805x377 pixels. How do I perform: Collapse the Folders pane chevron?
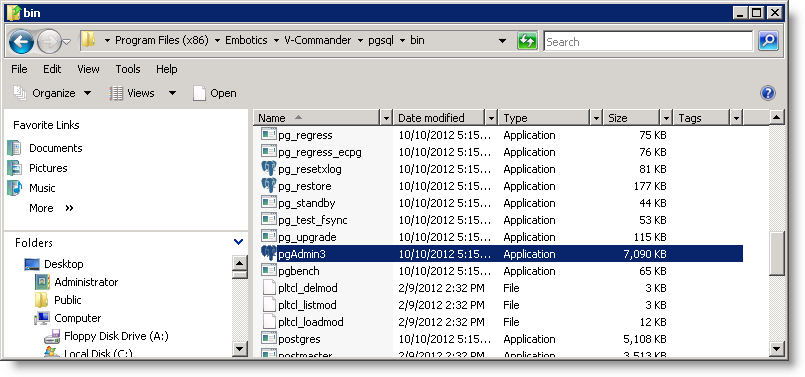238,242
